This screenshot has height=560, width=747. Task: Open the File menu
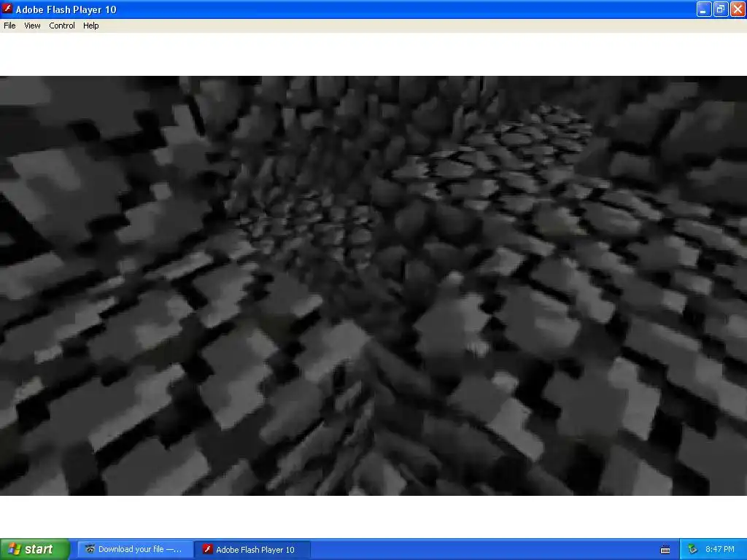(9, 26)
